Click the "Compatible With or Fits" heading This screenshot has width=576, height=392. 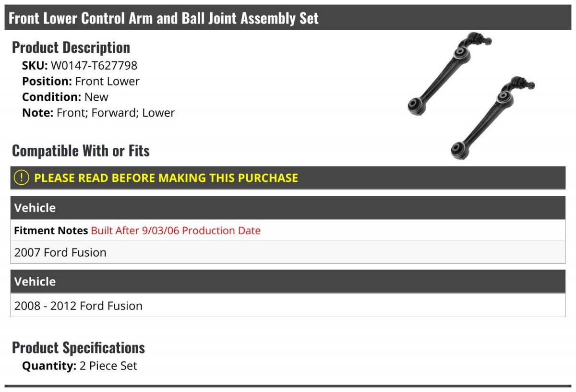tap(81, 151)
